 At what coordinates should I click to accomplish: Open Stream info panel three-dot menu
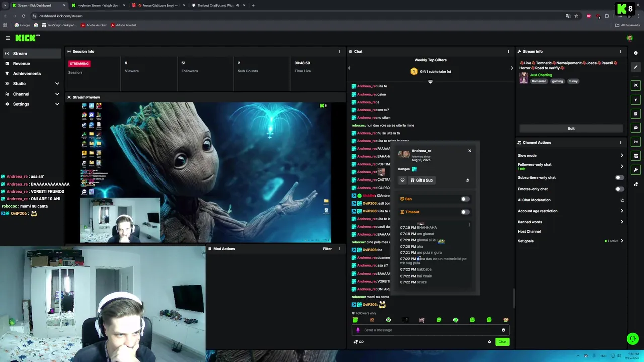620,51
